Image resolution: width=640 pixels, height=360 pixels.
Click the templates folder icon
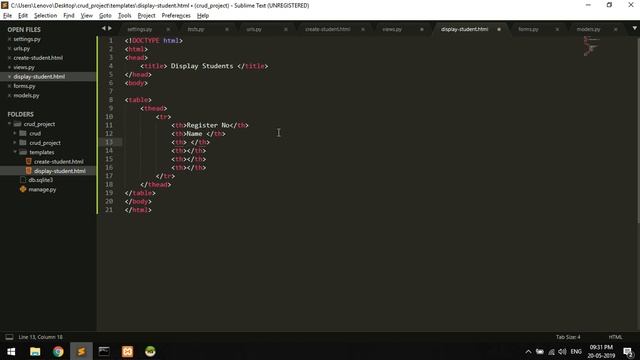(23, 152)
